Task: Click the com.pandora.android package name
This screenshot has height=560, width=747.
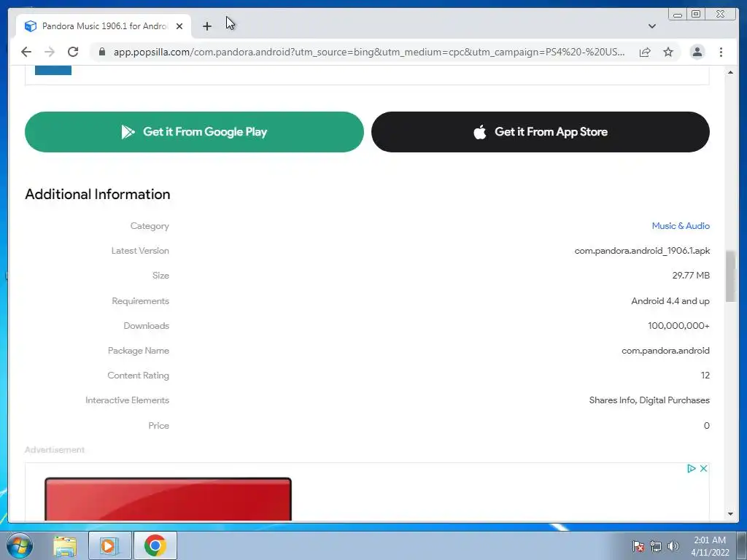Action: [x=665, y=351]
